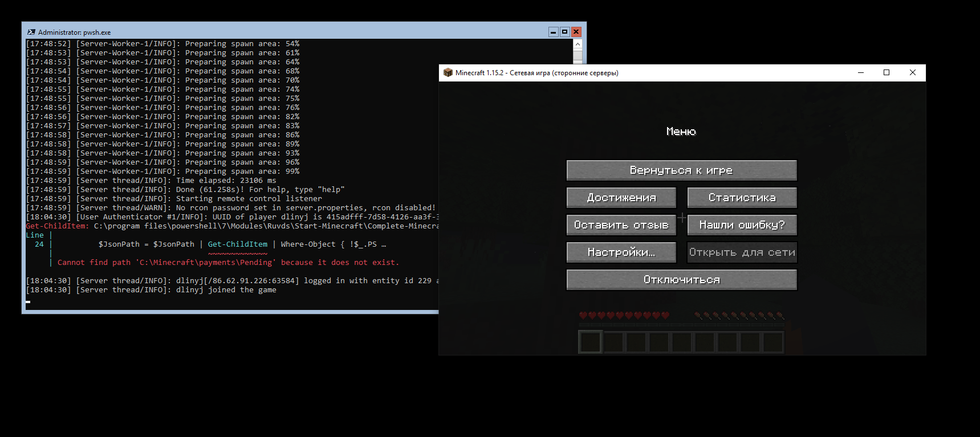The image size is (980, 437).
Task: Click the hunger bar in Minecraft HUD
Action: pos(739,315)
